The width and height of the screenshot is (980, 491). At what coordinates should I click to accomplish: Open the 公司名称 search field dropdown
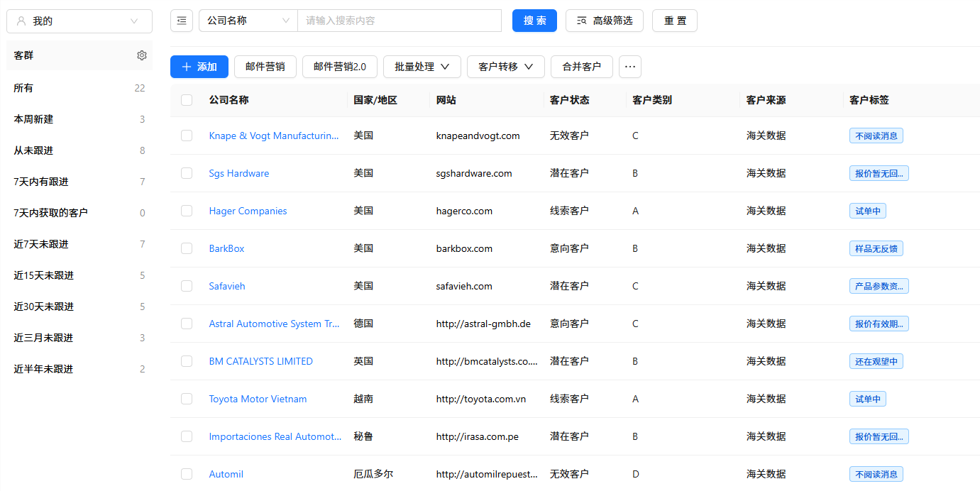[x=248, y=21]
